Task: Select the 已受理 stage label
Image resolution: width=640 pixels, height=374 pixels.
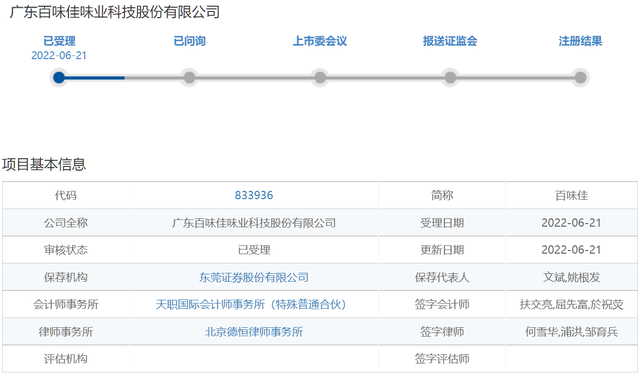Action: pos(59,41)
